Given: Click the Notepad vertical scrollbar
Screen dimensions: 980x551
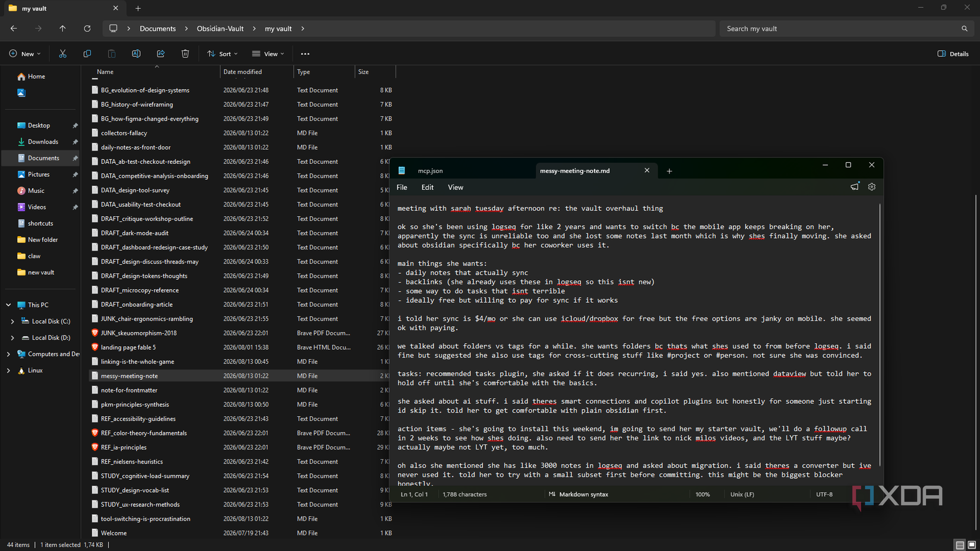Looking at the screenshot, I should [x=880, y=334].
